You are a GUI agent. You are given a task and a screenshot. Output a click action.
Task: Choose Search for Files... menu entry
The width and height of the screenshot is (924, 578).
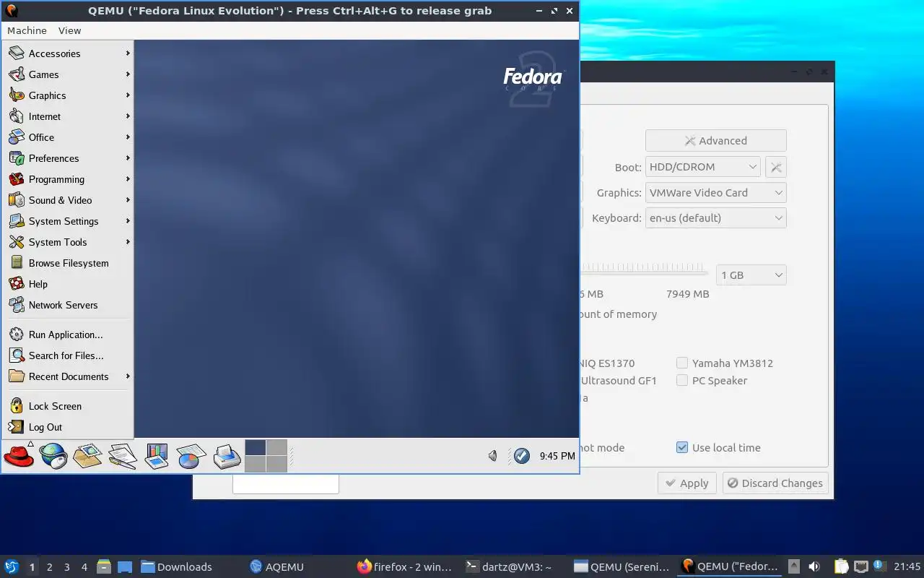tap(69, 355)
